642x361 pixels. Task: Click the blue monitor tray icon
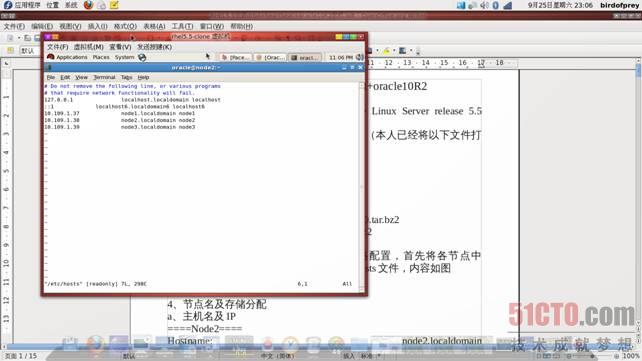click(x=461, y=5)
